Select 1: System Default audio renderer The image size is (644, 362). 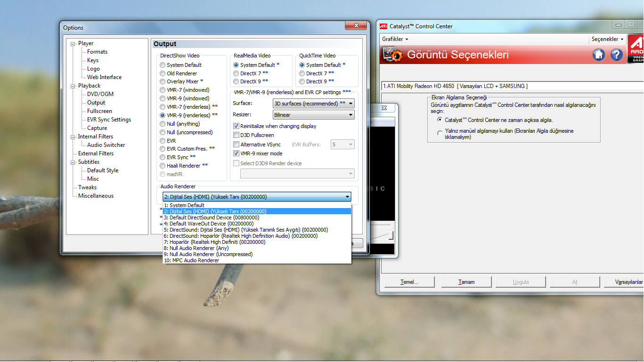[x=257, y=205]
